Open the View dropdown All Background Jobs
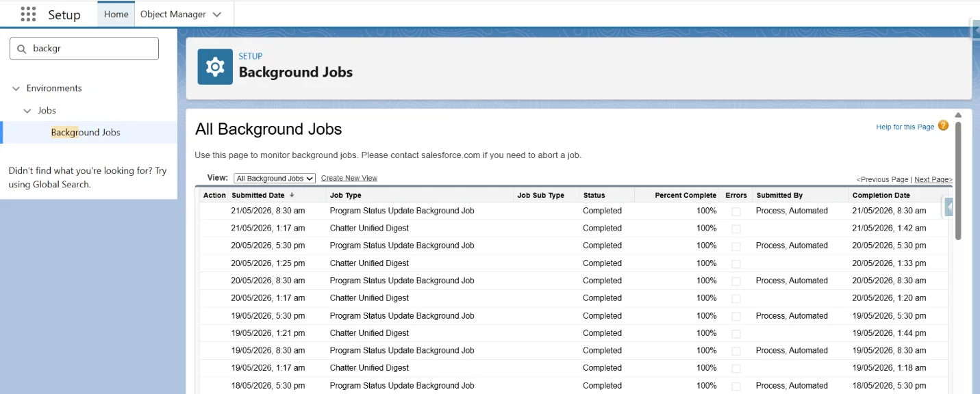Screen dimensions: 980x394 (x=275, y=179)
